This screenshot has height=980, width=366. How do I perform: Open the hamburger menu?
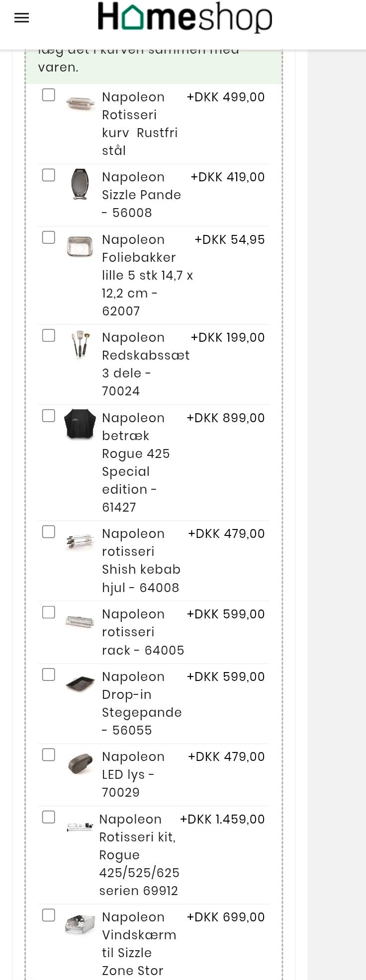point(21,18)
